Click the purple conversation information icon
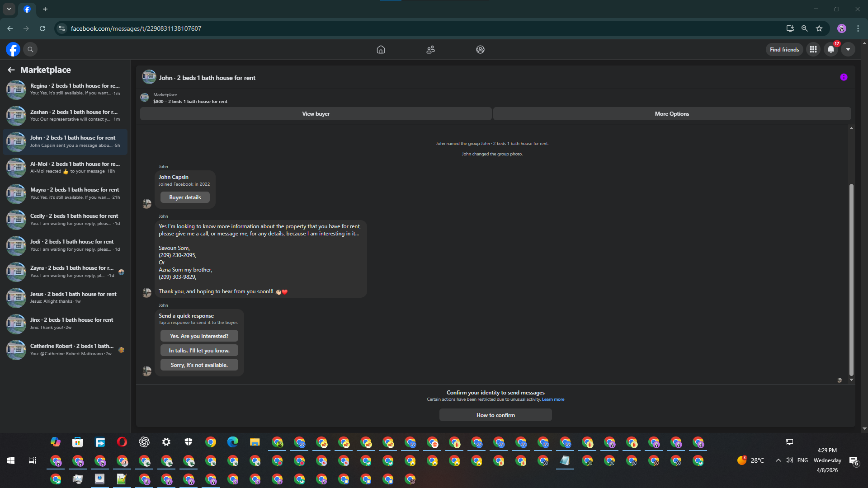The image size is (868, 488). 844,77
